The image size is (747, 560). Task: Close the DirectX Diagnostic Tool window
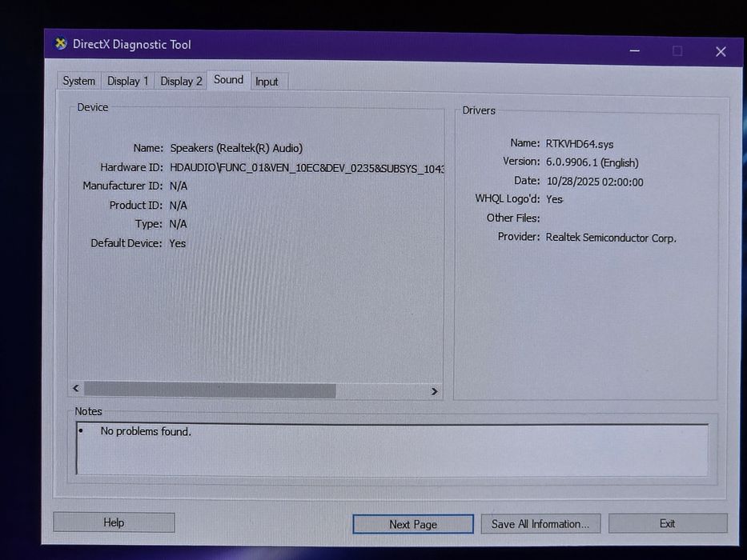pos(721,51)
